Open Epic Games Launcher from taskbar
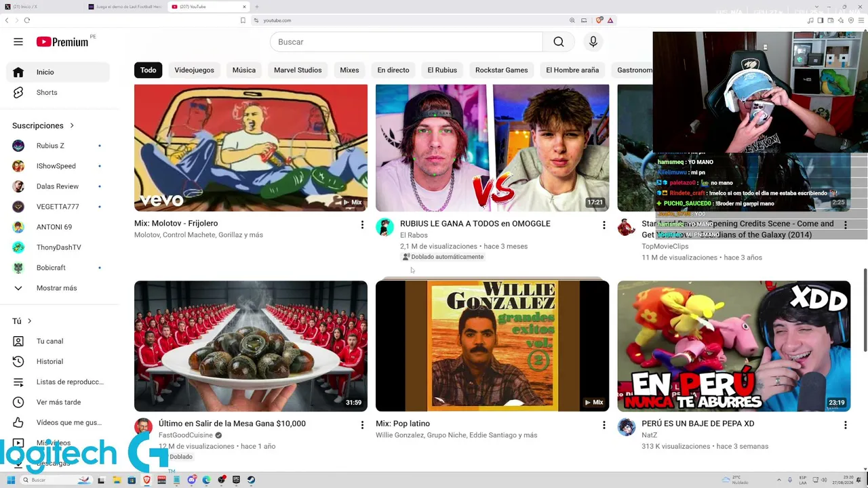This screenshot has width=868, height=488. click(x=236, y=480)
